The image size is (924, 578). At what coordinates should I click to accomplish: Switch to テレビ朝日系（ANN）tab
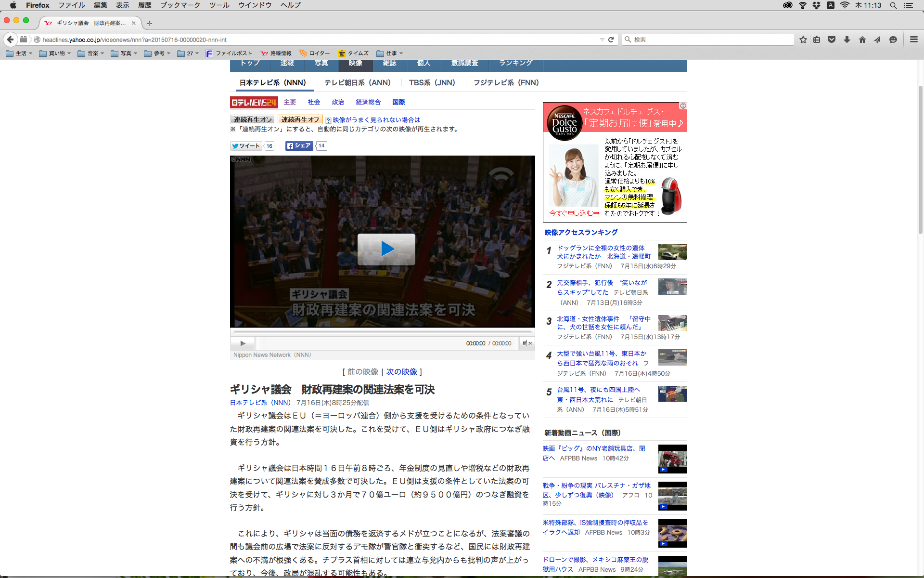pos(357,83)
